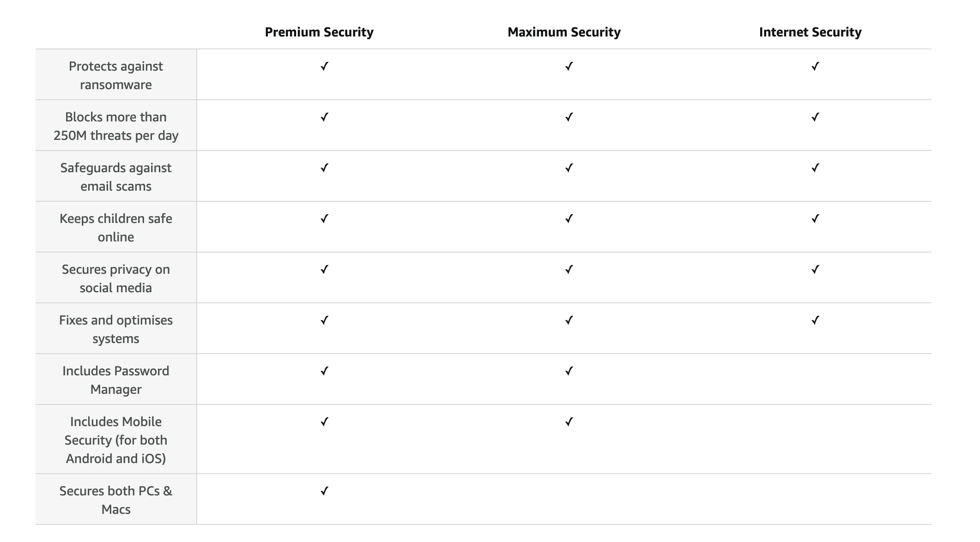Click 'Keeps children safe online' feature label

tap(116, 228)
